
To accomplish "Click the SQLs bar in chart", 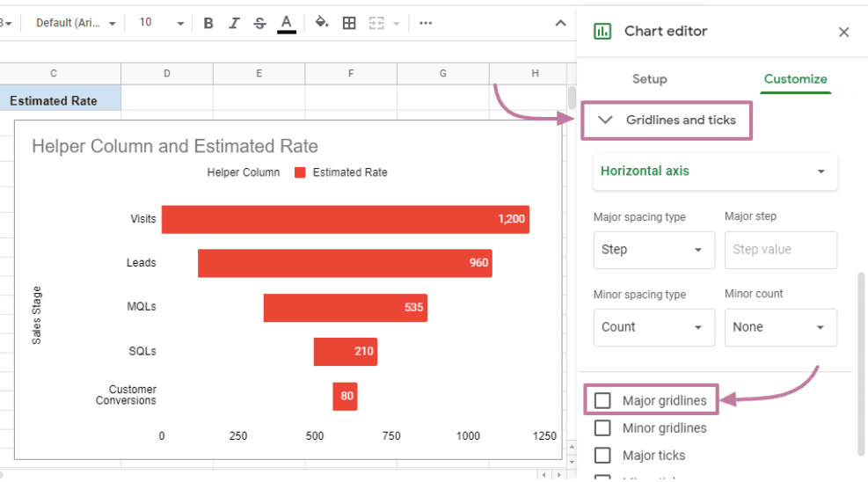I will coord(346,352).
